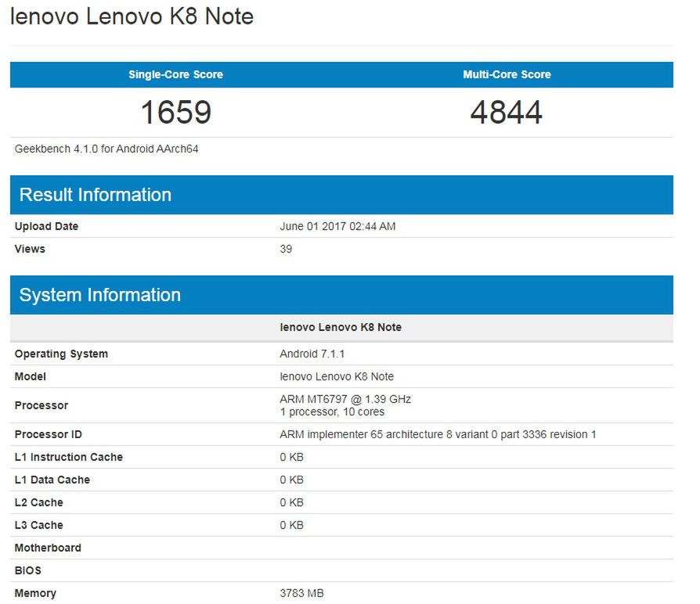The width and height of the screenshot is (700, 604).
Task: Click the ARM MT6797 @ 1.39 GHz processor text
Action: pyautogui.click(x=345, y=400)
